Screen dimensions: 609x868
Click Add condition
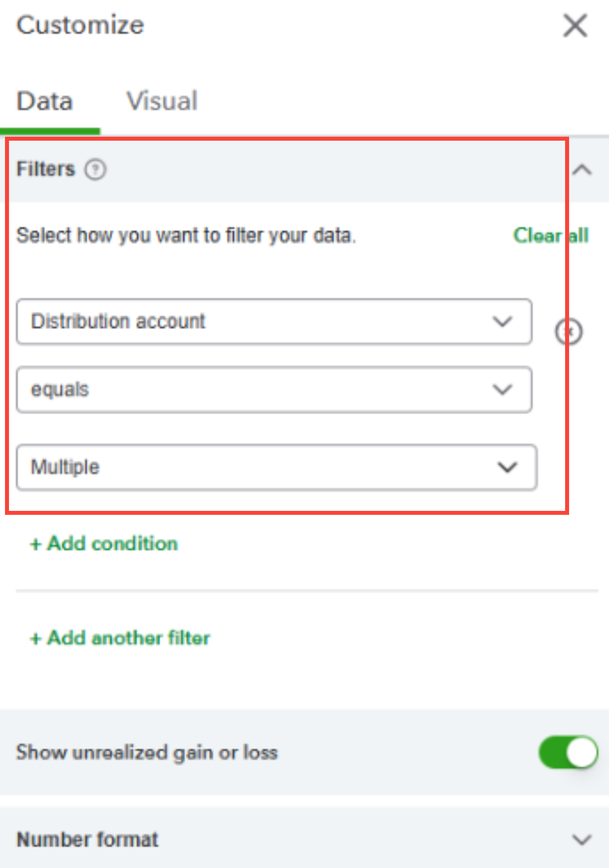104,544
